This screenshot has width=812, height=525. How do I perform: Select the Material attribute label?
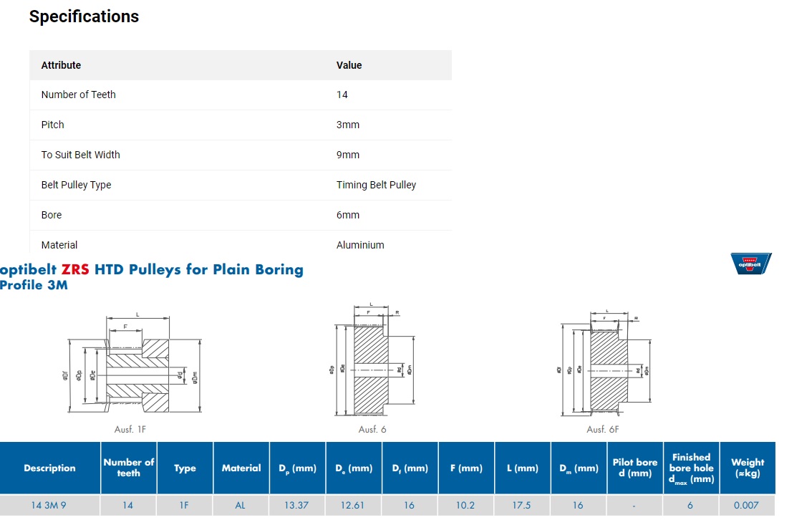[x=59, y=245]
